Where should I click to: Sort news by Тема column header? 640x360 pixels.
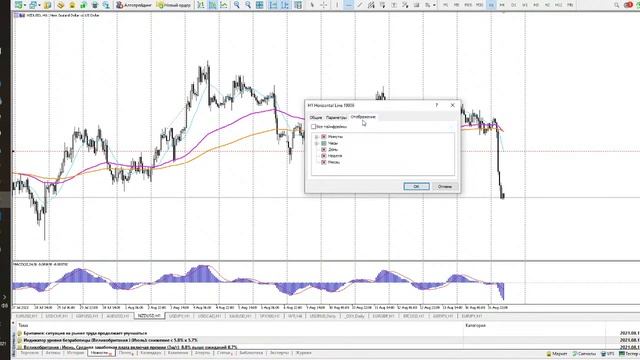pos(23,326)
